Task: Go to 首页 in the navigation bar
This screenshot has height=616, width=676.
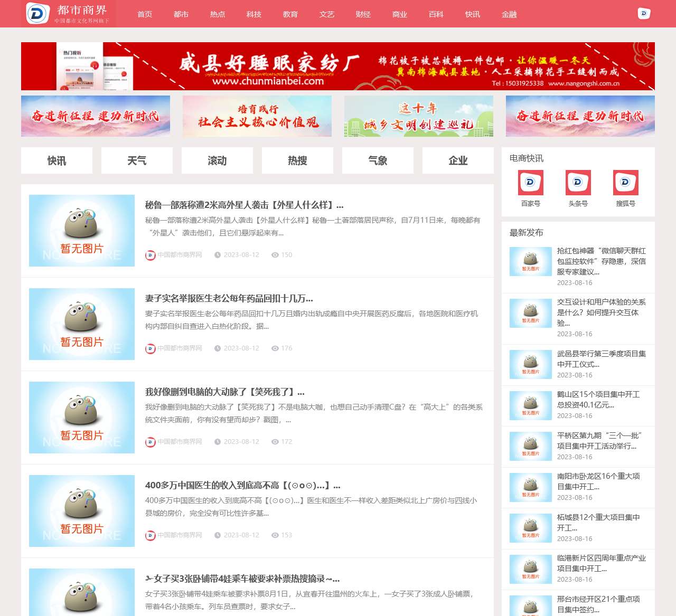Action: [145, 14]
